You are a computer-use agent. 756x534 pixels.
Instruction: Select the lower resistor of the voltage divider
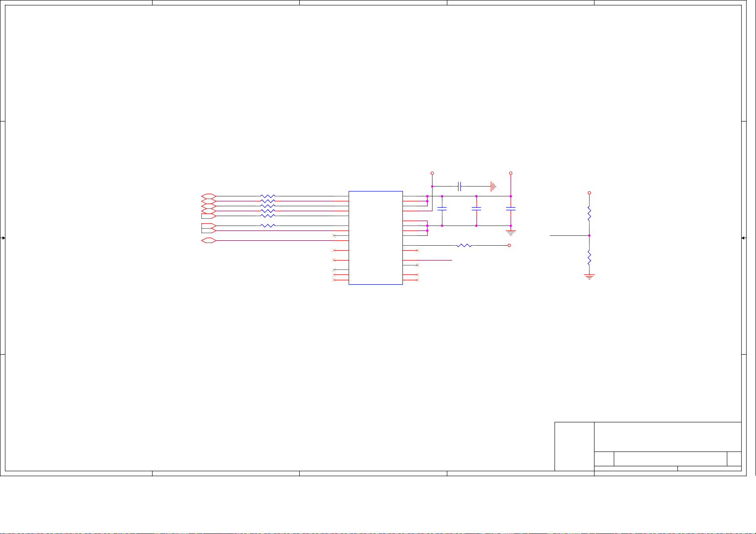pos(589,258)
